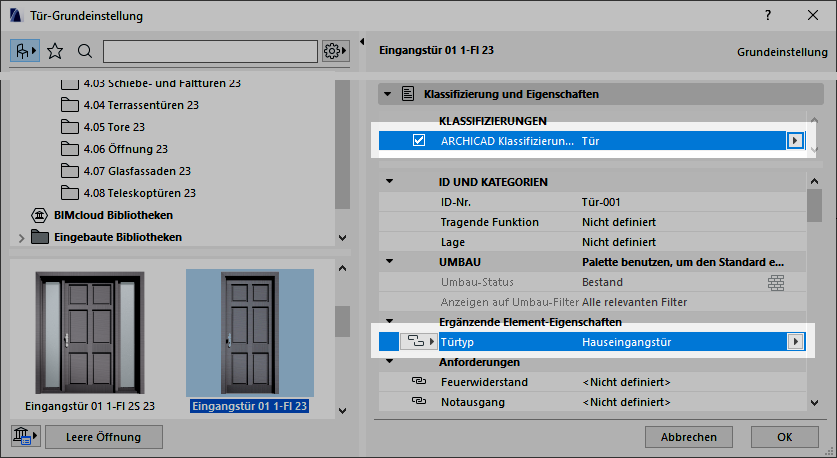Open the classification Tür dropdown arrow
The image size is (837, 458).
pos(795,141)
